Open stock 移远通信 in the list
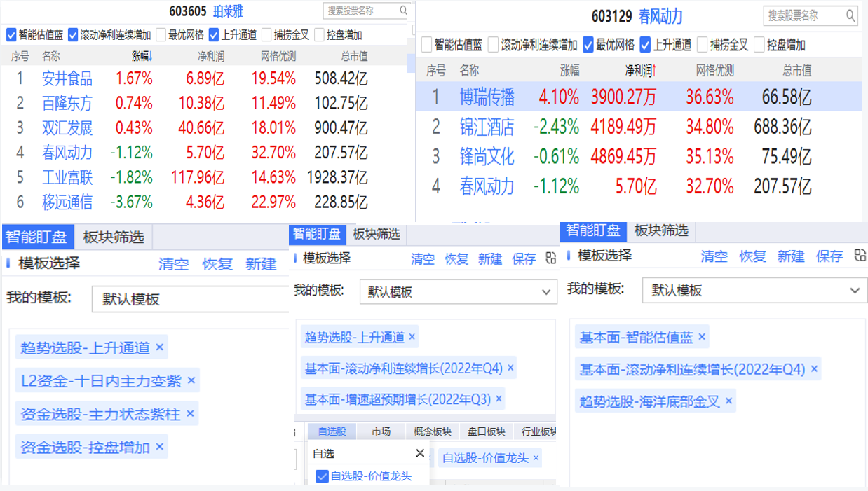Viewport: 868px width, 491px height. (x=67, y=202)
